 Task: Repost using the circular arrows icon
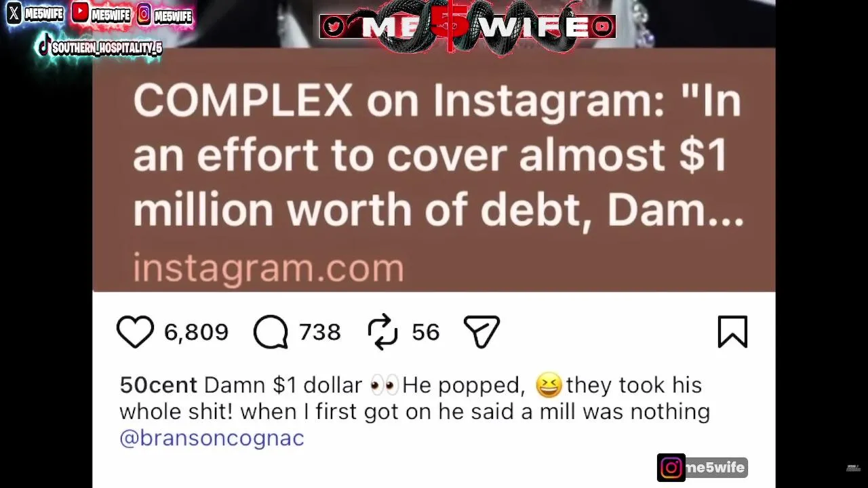(382, 331)
